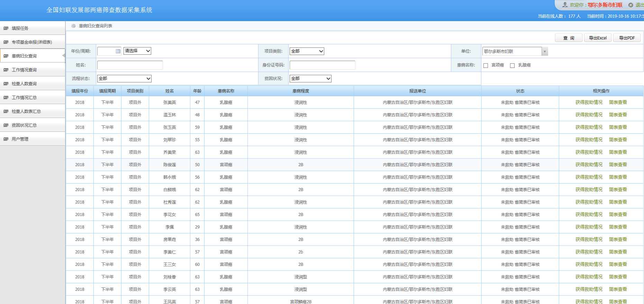The image size is (644, 304).
Task: Click the icon beside 工作情况查询
Action: tap(6, 70)
